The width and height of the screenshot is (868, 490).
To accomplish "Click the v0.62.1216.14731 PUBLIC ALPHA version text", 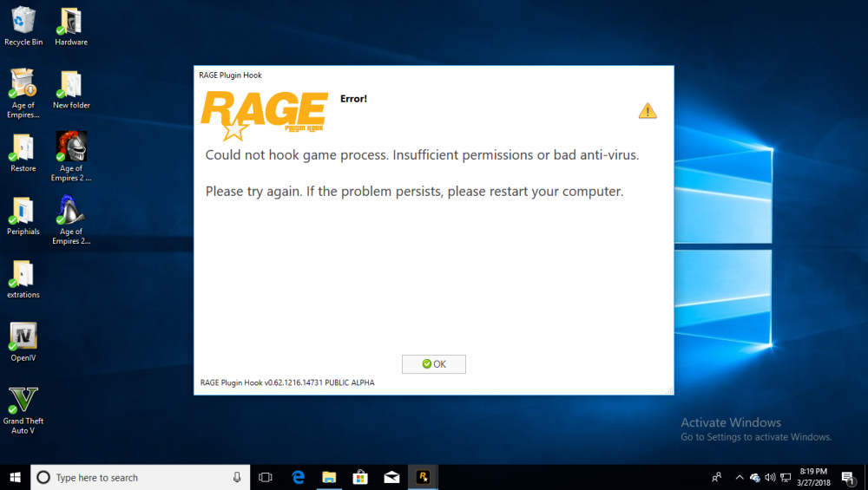I will [x=319, y=382].
